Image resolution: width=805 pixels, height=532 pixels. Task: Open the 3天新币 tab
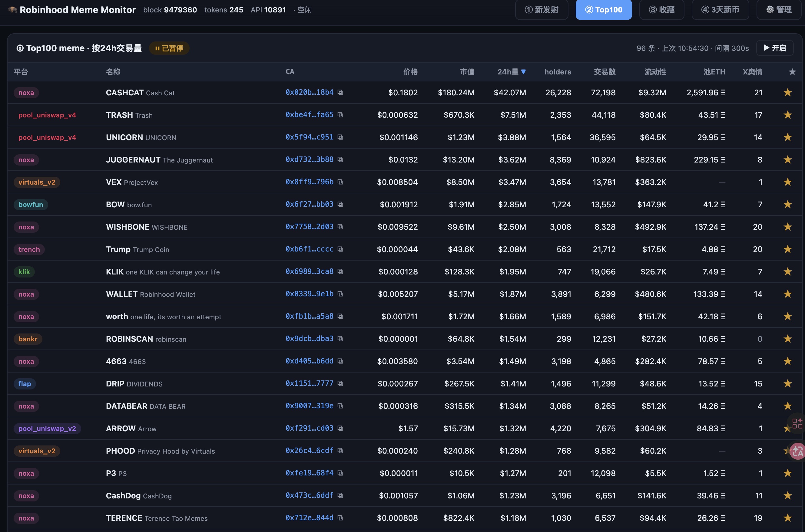[x=720, y=10]
